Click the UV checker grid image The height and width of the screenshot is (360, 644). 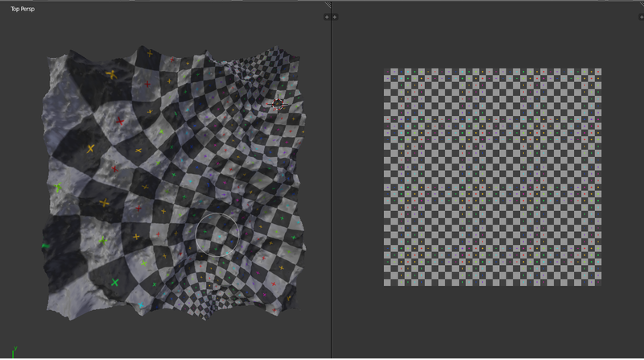[x=493, y=177]
